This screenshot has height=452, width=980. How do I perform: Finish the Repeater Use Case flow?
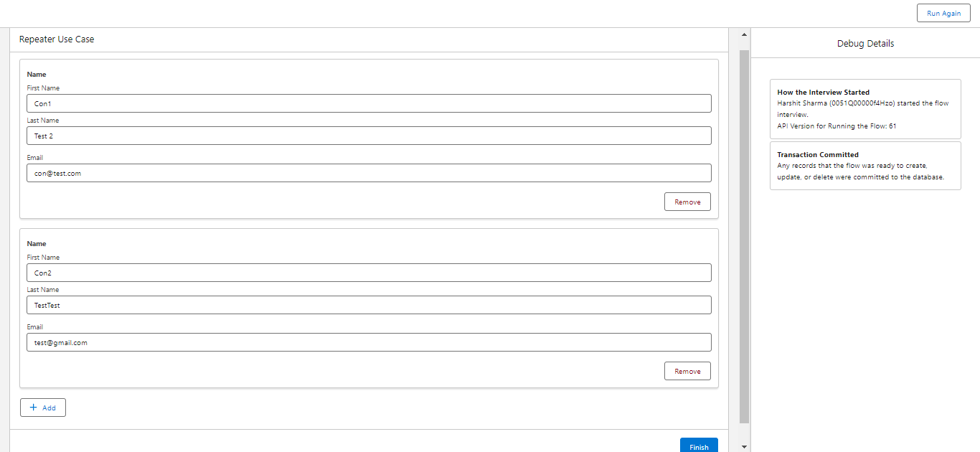[699, 446]
